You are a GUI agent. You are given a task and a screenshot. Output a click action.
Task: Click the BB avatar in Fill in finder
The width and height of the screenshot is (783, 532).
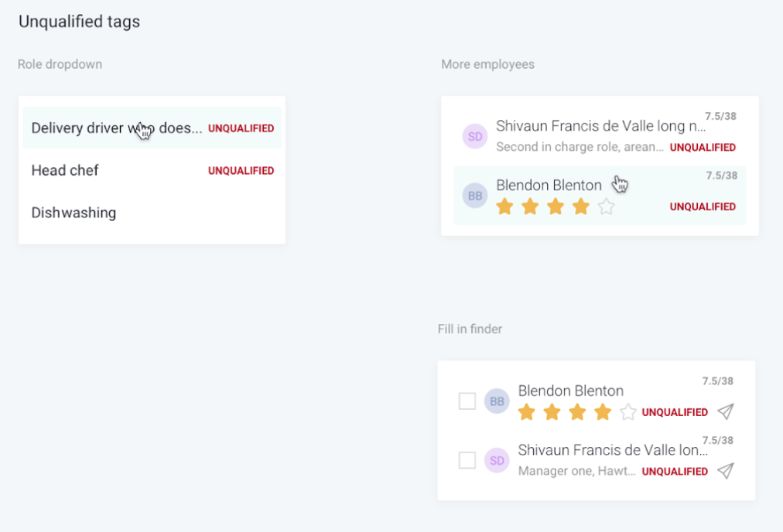[x=497, y=401]
